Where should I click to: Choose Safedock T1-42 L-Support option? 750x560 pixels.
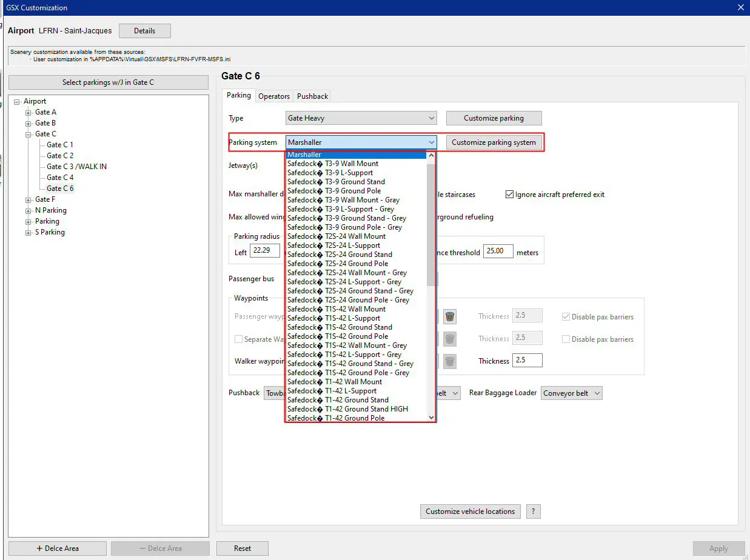pyautogui.click(x=357, y=391)
